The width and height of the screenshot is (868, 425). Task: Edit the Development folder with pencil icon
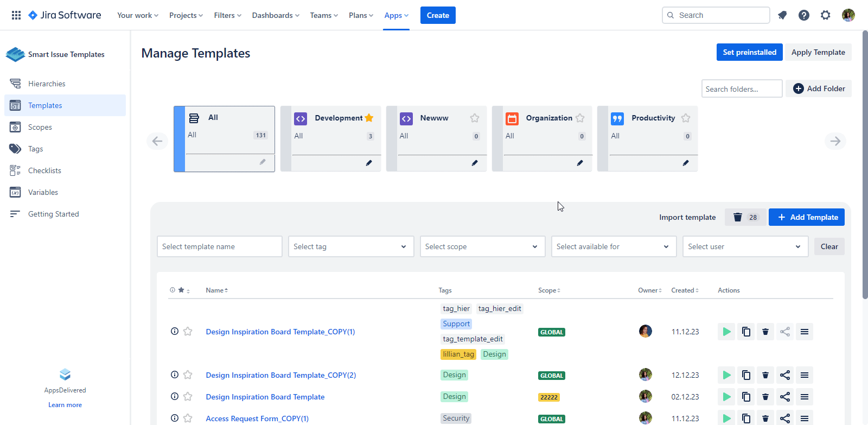369,163
